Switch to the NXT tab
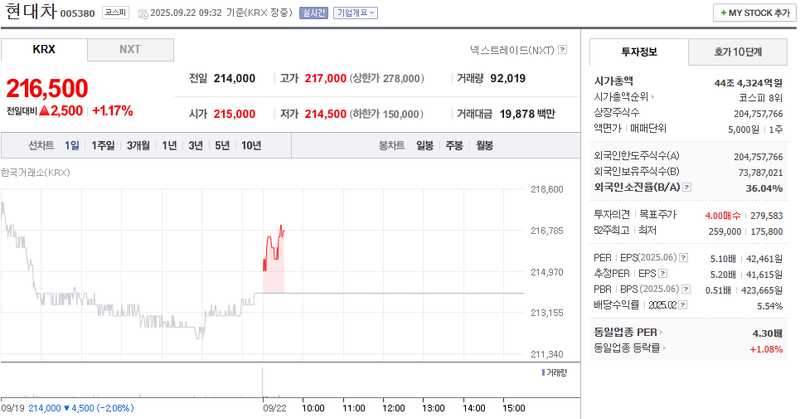Image resolution: width=800 pixels, height=419 pixels. pos(130,50)
